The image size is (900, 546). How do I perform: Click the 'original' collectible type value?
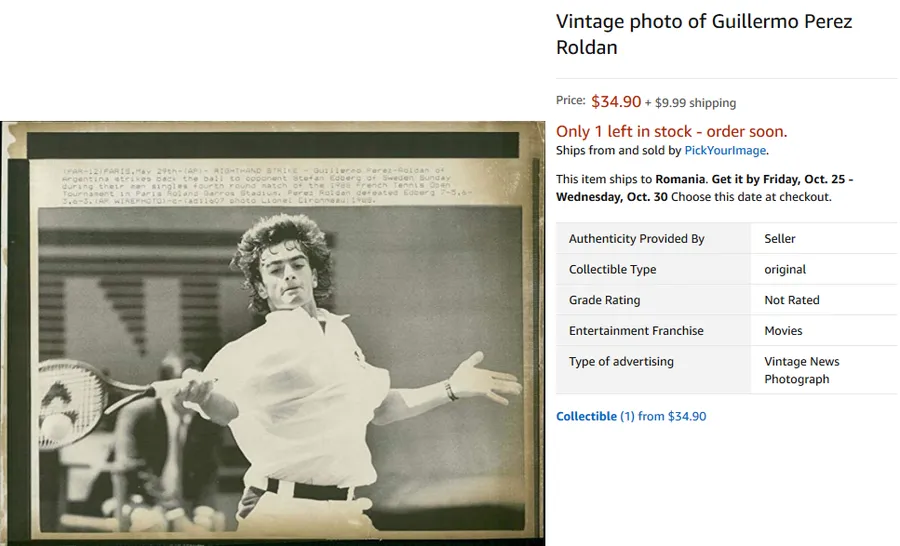pyautogui.click(x=785, y=269)
